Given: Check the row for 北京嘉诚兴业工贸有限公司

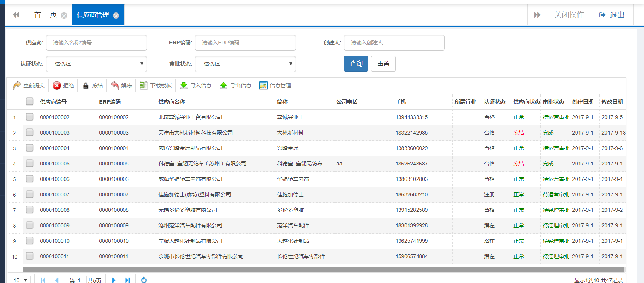Looking at the screenshot, I should (x=30, y=117).
